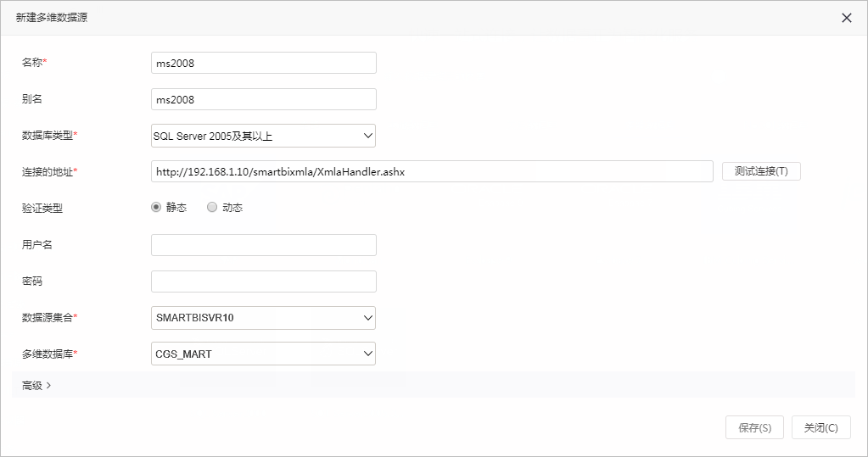Open the 多维数据库 dropdown CGS_MART
Image resolution: width=868 pixels, height=457 pixels.
tap(264, 354)
